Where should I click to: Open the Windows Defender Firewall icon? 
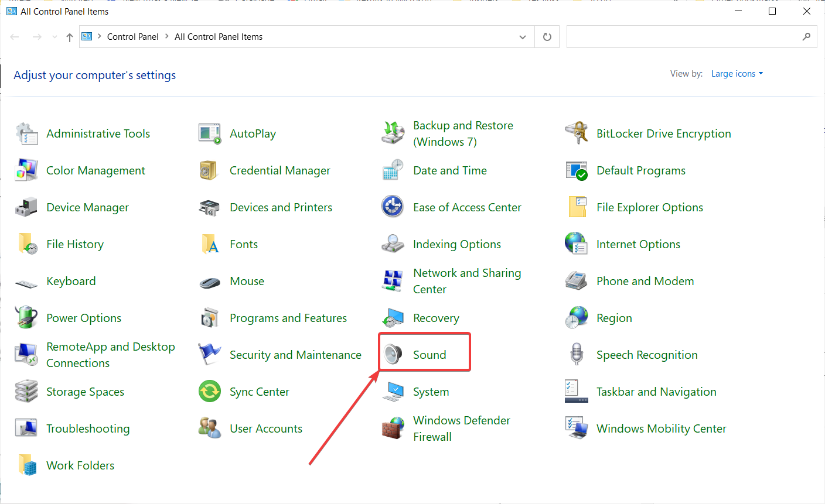(393, 428)
